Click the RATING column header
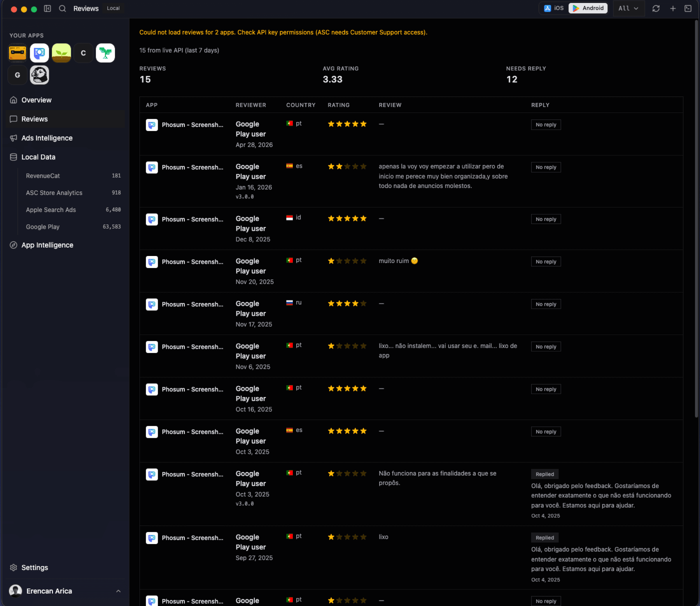Image resolution: width=700 pixels, height=606 pixels. click(x=339, y=105)
